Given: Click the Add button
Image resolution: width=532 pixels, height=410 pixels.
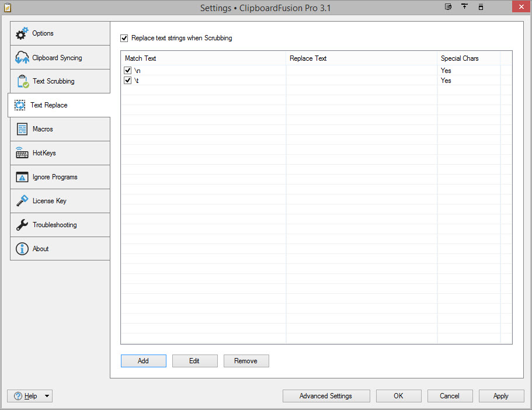Looking at the screenshot, I should point(144,361).
